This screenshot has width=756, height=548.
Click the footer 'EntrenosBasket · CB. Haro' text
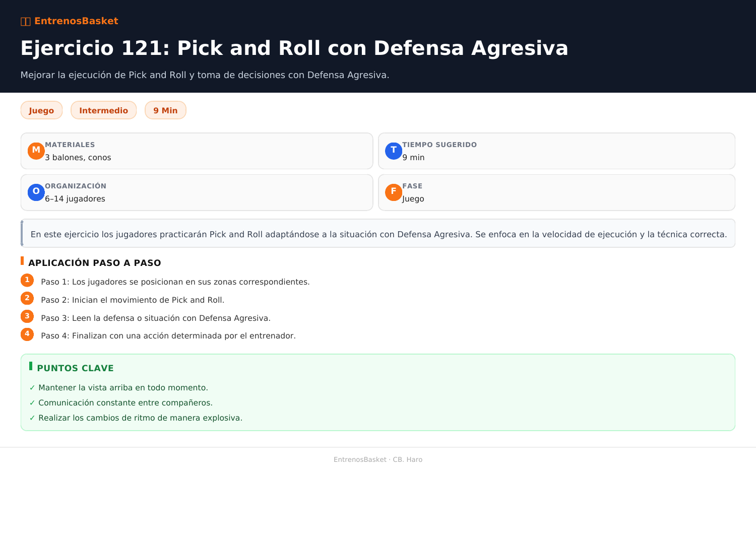[378, 459]
